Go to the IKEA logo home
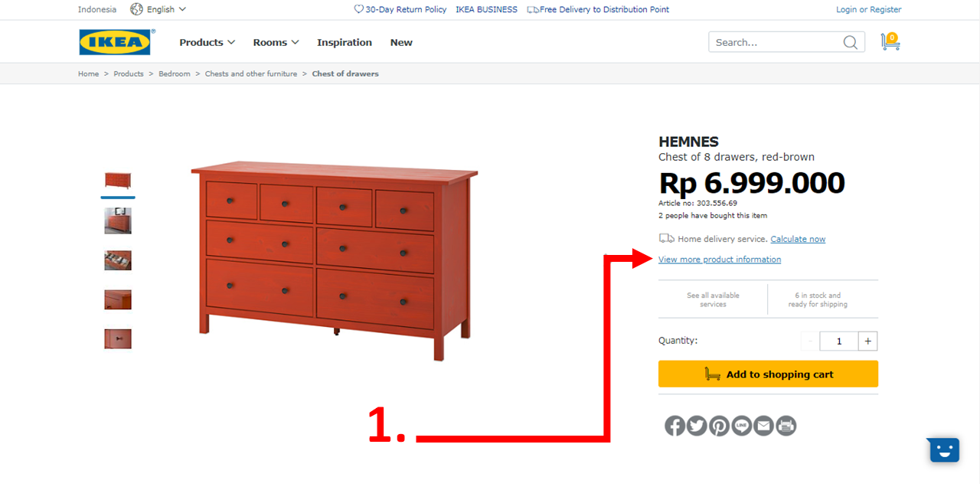Image resolution: width=980 pixels, height=490 pixels. 116,42
